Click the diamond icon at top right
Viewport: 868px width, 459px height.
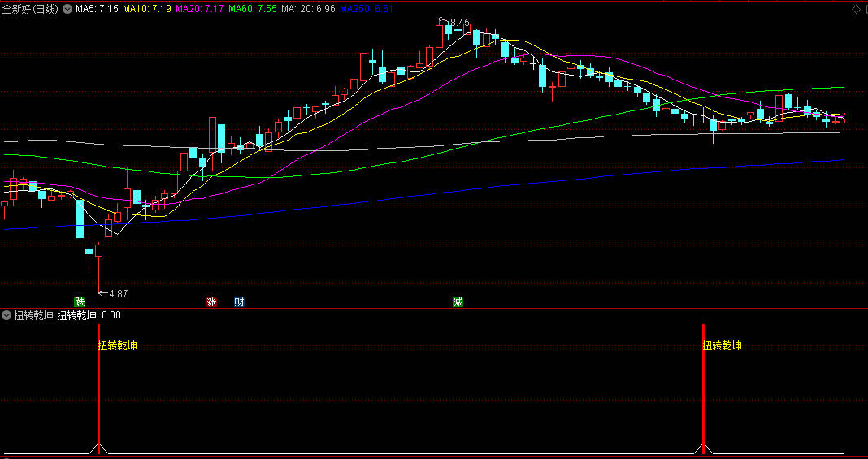tap(855, 9)
